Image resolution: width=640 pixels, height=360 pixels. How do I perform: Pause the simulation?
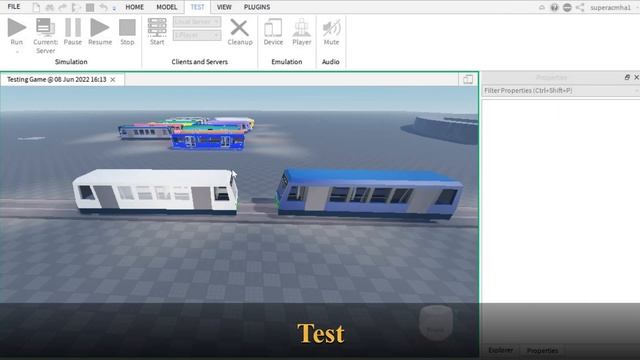tap(73, 31)
